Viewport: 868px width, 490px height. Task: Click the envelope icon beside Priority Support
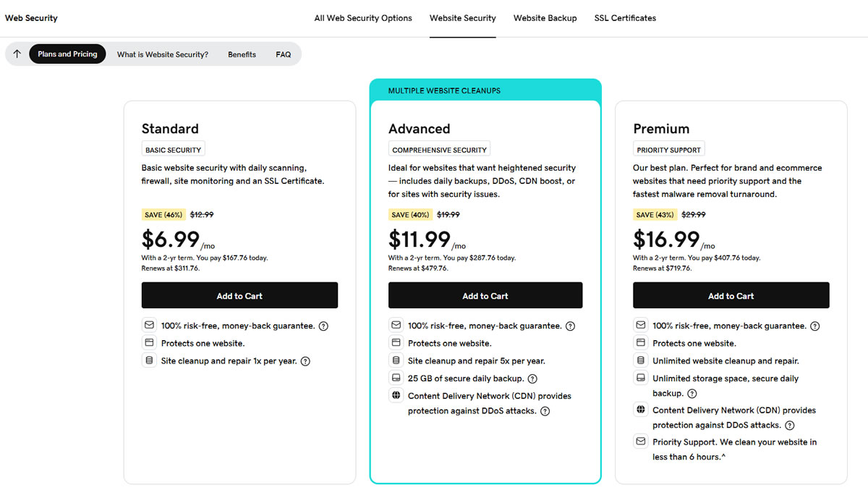pos(640,441)
